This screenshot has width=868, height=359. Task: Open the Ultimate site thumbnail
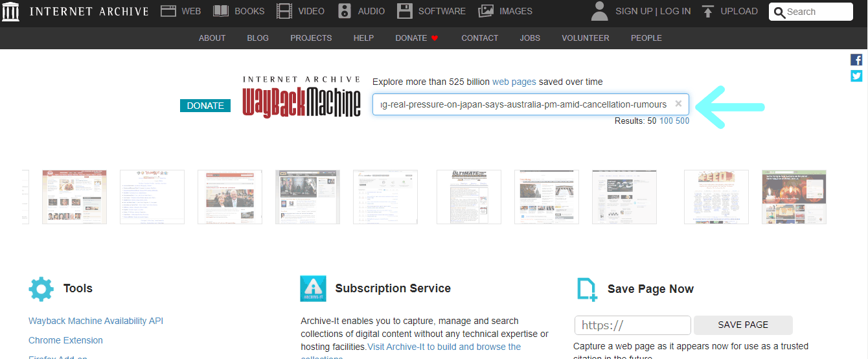(469, 197)
